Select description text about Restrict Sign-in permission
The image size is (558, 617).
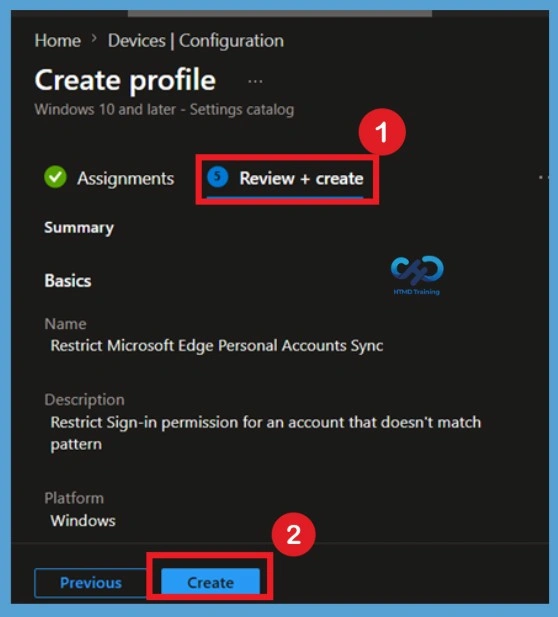pos(266,433)
